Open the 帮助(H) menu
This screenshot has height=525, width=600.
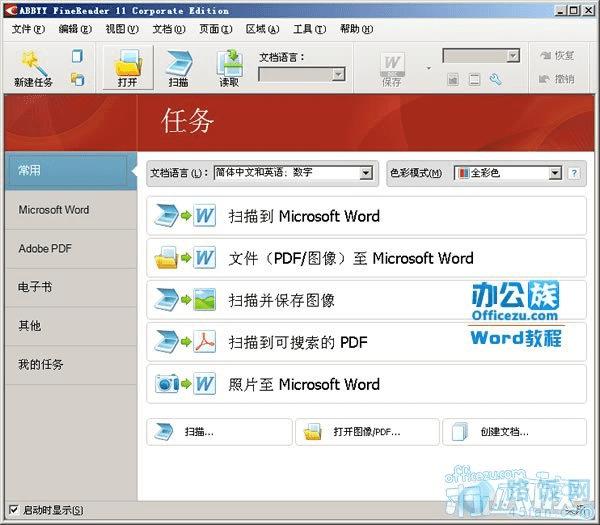point(357,29)
